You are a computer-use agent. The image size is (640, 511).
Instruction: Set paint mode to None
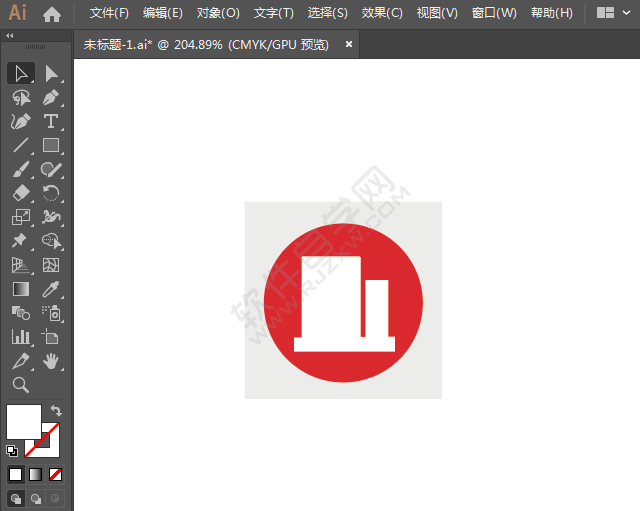(x=55, y=475)
